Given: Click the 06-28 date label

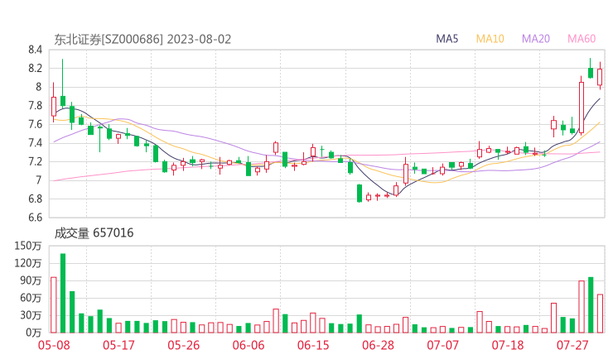Looking at the screenshot, I should click(378, 345).
